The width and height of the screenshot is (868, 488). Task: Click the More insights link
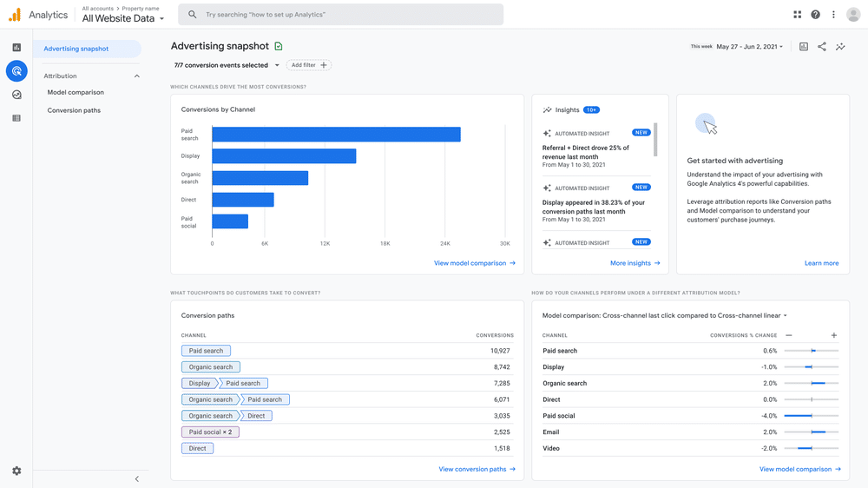635,263
